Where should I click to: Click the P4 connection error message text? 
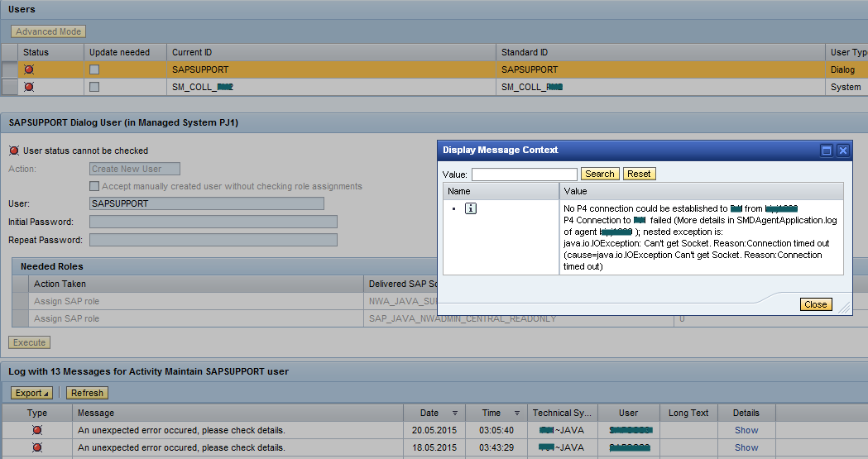pyautogui.click(x=700, y=237)
